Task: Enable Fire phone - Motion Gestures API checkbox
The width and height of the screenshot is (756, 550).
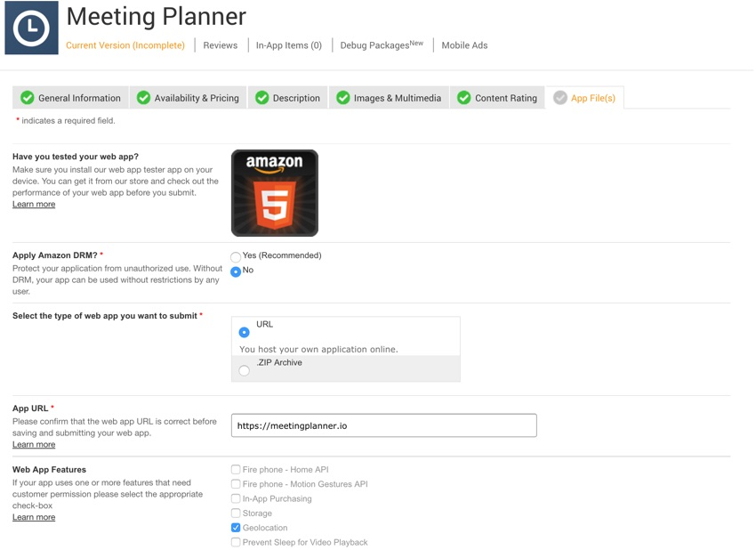Action: tap(236, 484)
